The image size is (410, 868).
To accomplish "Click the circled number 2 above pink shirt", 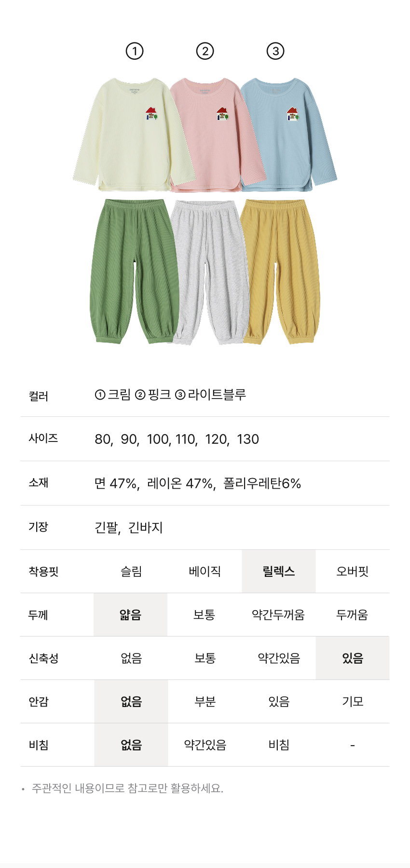I will (x=205, y=51).
